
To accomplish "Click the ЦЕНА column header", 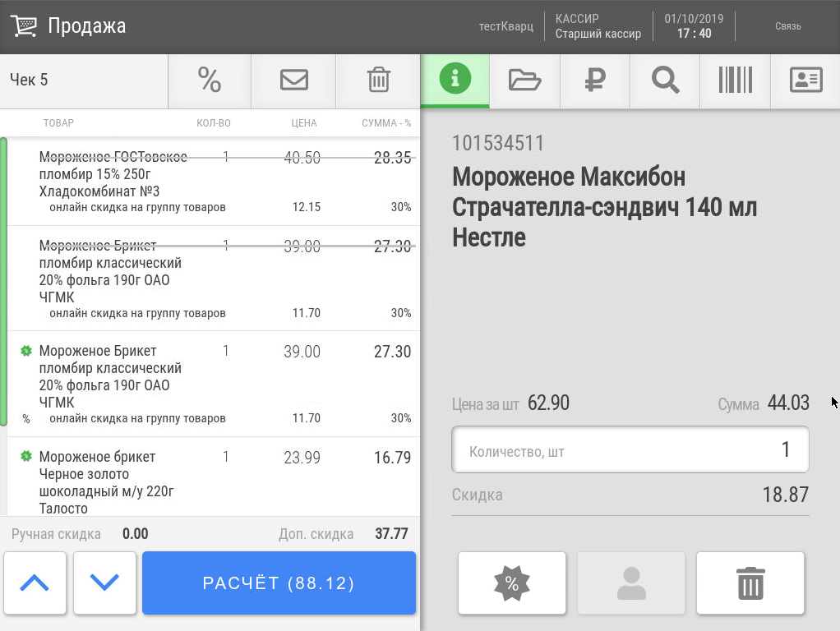I will (304, 123).
